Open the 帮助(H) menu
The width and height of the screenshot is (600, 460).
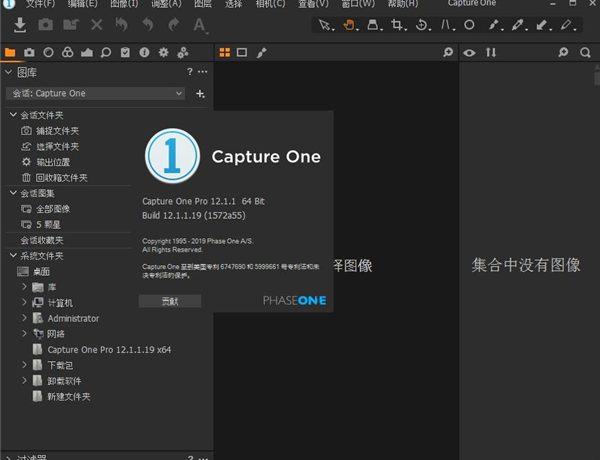(403, 4)
